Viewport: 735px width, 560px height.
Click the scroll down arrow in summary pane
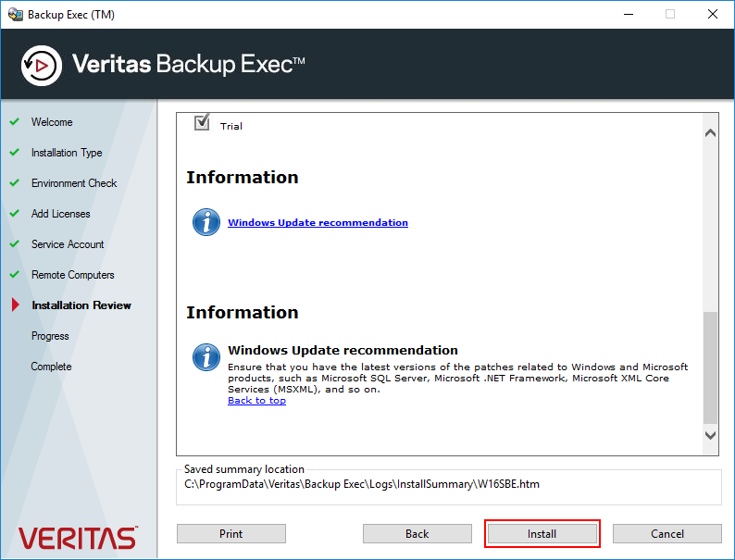[710, 435]
